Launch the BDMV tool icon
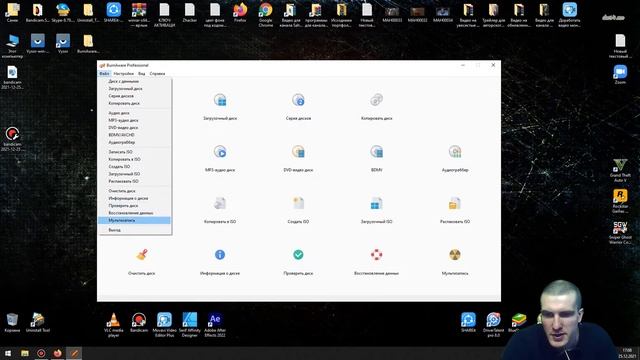The height and width of the screenshot is (360, 640). click(376, 152)
